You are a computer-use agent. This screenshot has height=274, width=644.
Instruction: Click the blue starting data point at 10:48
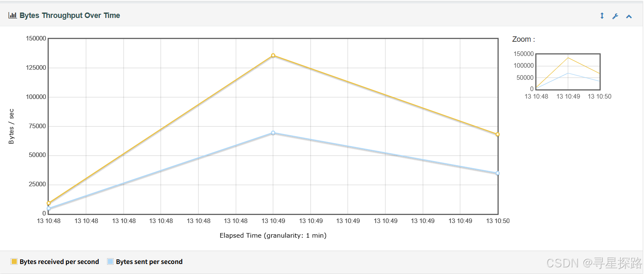click(48, 208)
